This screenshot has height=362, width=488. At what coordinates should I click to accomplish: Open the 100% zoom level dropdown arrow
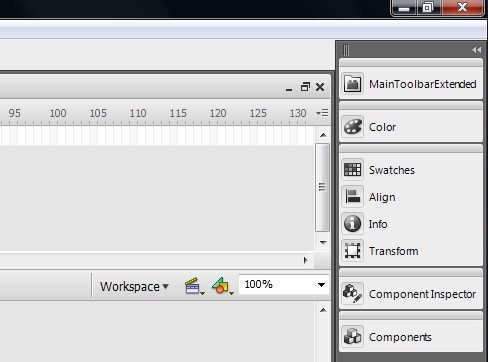(x=321, y=285)
